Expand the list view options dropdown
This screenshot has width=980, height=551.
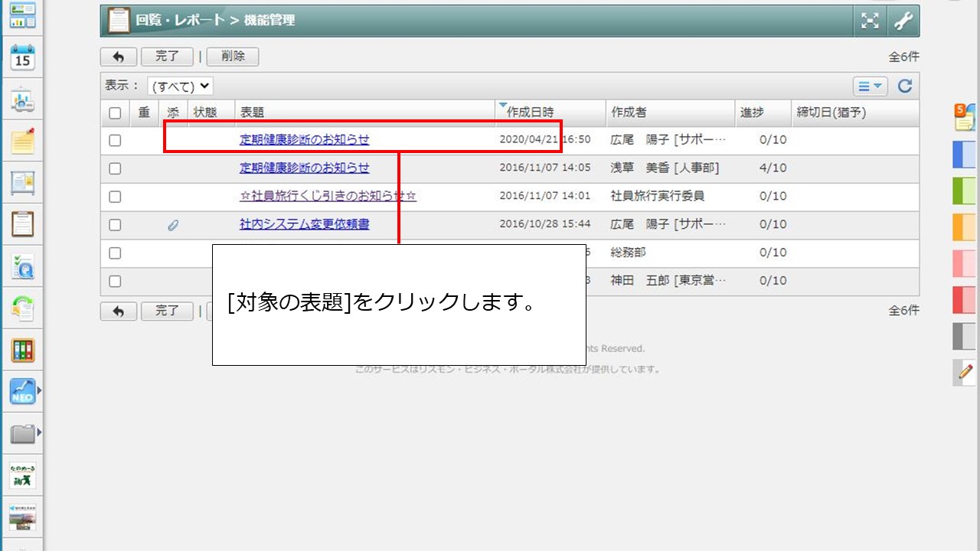click(870, 86)
